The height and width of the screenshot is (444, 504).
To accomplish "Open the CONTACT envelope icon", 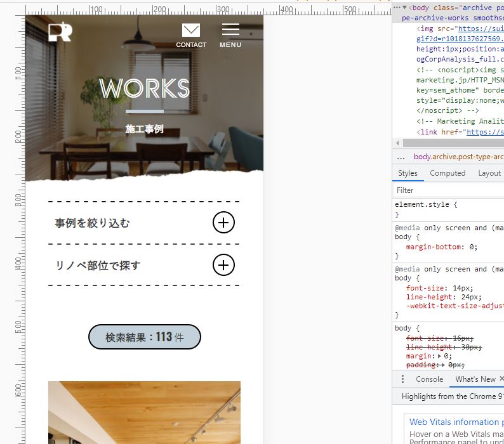I will point(191,30).
